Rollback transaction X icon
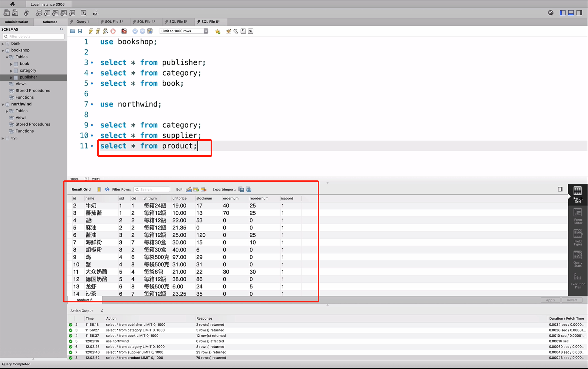Viewport: 588px width, 369px height. coord(143,31)
